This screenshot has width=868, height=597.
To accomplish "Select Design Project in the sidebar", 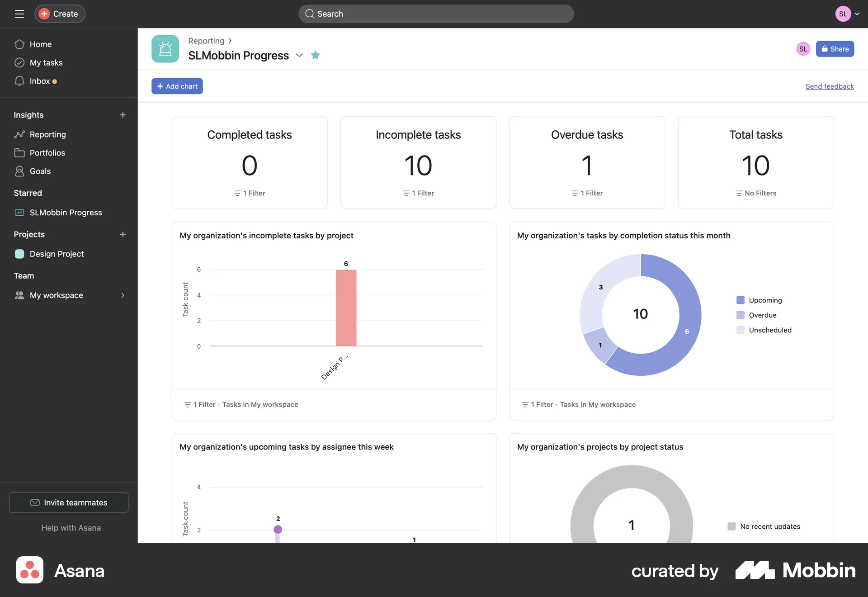I will coord(56,254).
